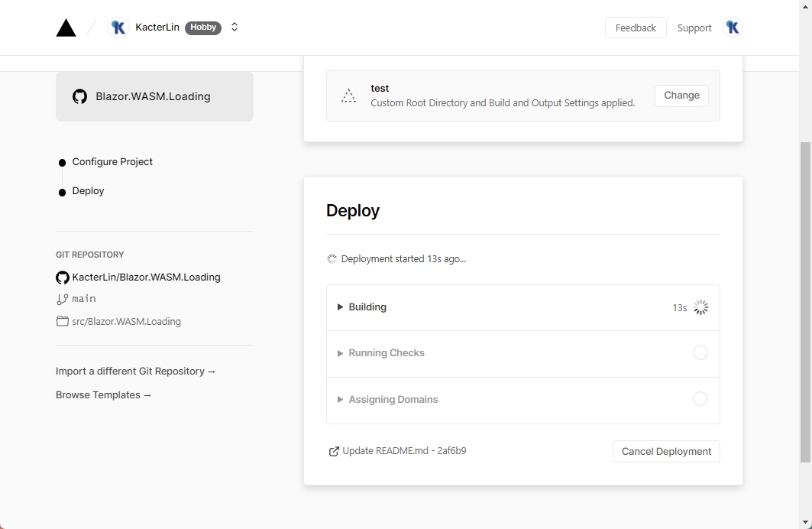Click the Running Checks status circle

pos(700,352)
